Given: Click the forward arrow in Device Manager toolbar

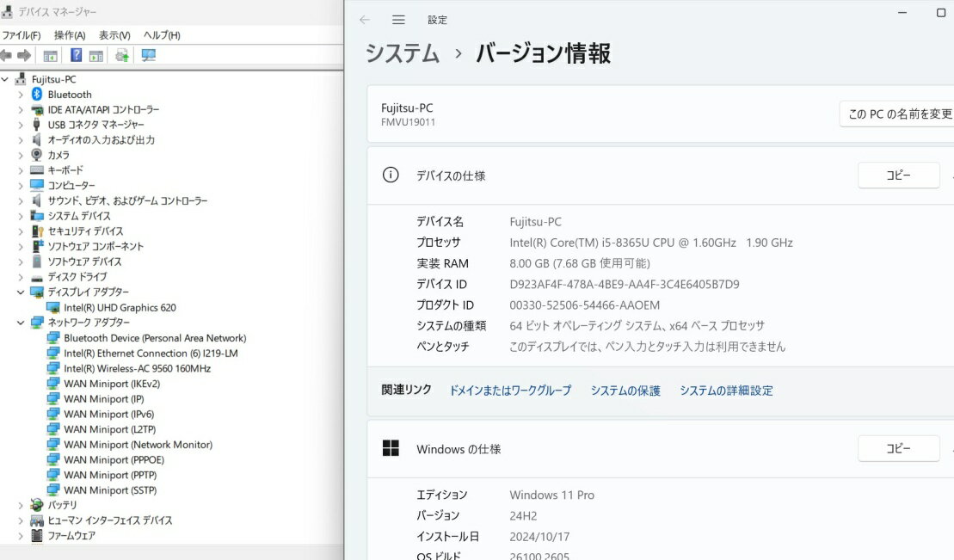Looking at the screenshot, I should (24, 55).
